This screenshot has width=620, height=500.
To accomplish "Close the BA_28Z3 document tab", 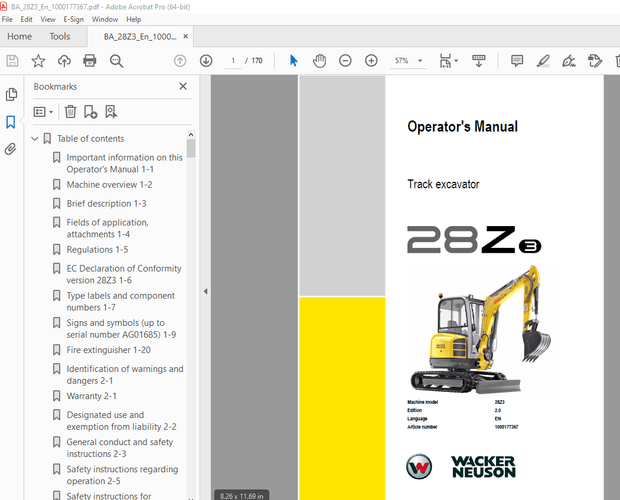I will tap(185, 36).
